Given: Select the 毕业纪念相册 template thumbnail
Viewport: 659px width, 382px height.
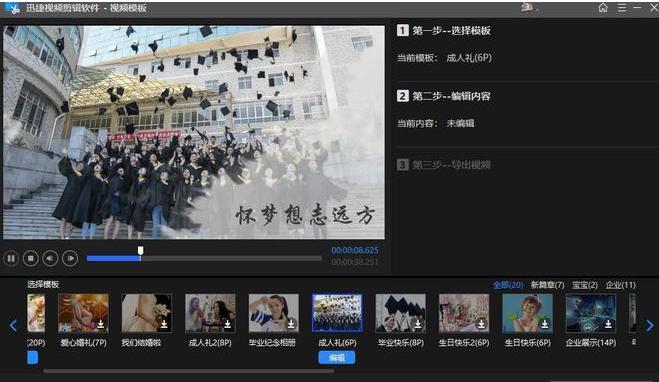Looking at the screenshot, I should (x=274, y=313).
